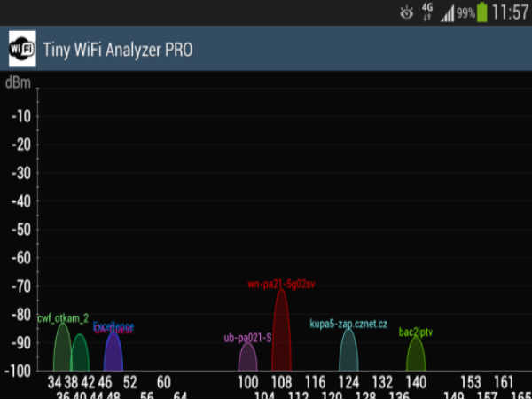Select the purple ub-pa021-S signal curve
Viewport: 532px width, 399px height.
coord(248,359)
